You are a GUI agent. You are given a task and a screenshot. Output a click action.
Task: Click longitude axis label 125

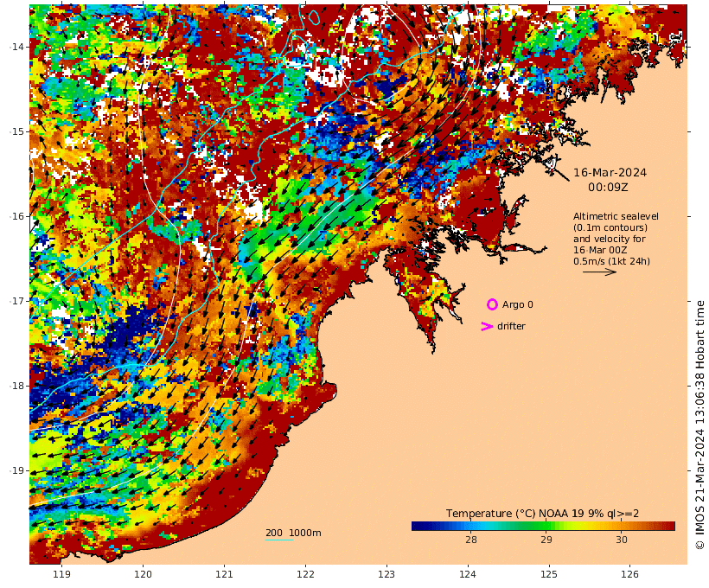[x=549, y=574]
